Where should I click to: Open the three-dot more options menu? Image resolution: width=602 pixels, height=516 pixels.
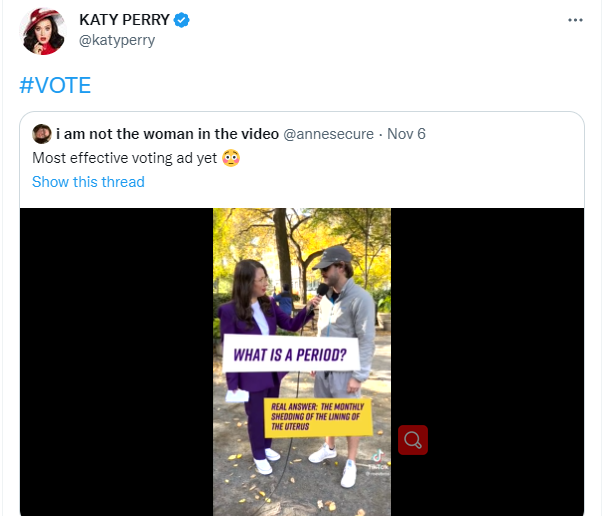click(x=575, y=20)
